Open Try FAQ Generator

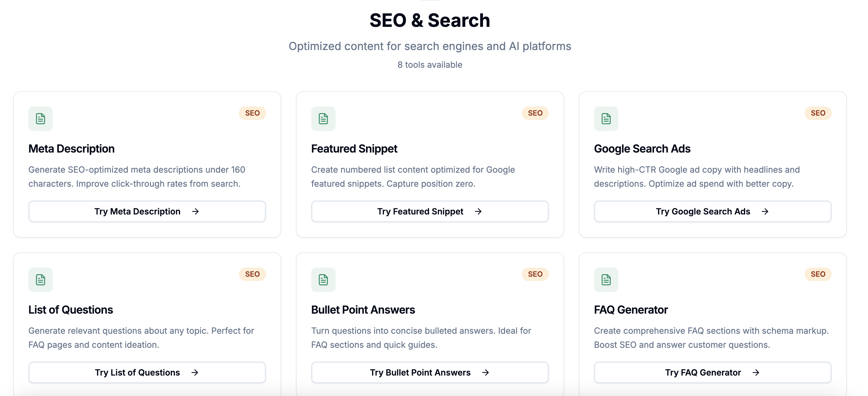(x=712, y=373)
